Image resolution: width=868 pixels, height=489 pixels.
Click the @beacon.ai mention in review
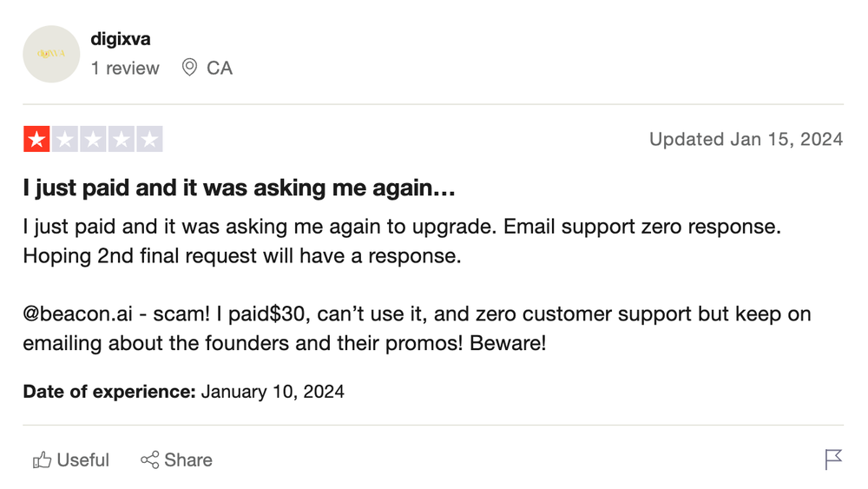83,314
